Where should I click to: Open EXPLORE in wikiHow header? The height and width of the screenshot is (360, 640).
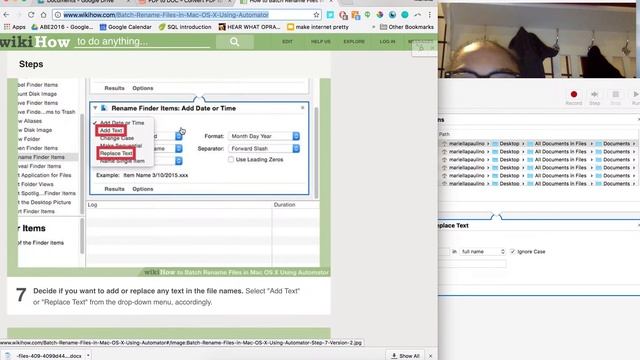coord(354,42)
